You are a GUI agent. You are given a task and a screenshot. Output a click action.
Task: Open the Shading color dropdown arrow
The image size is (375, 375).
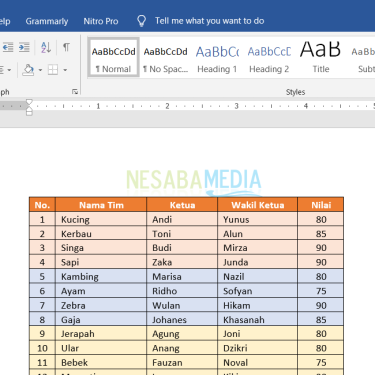click(40, 70)
